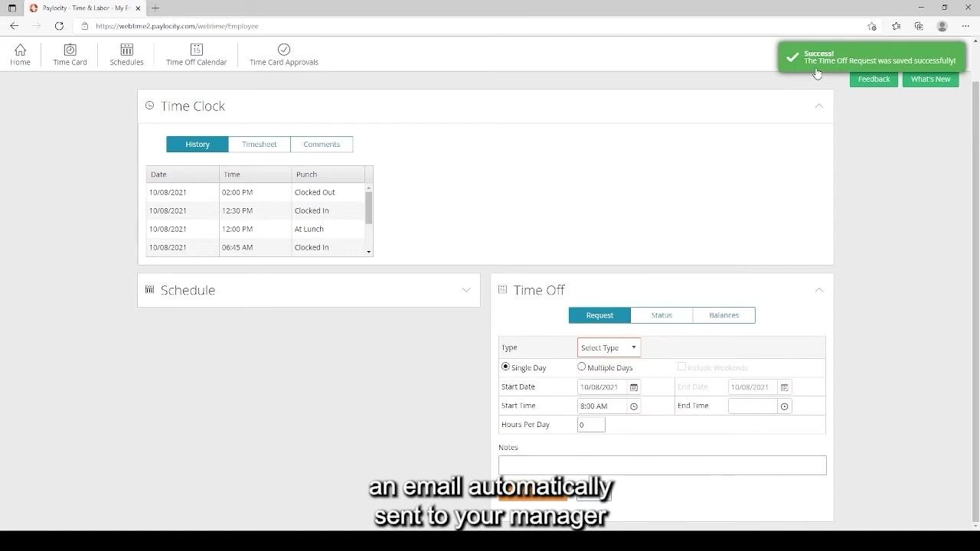
Task: Open browser collections icon
Action: (x=919, y=26)
